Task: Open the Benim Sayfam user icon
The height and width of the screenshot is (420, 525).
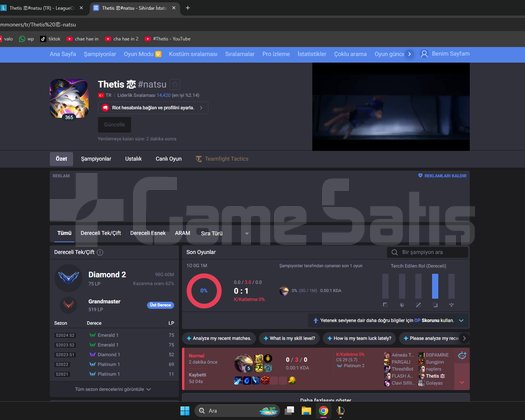Action: [424, 54]
